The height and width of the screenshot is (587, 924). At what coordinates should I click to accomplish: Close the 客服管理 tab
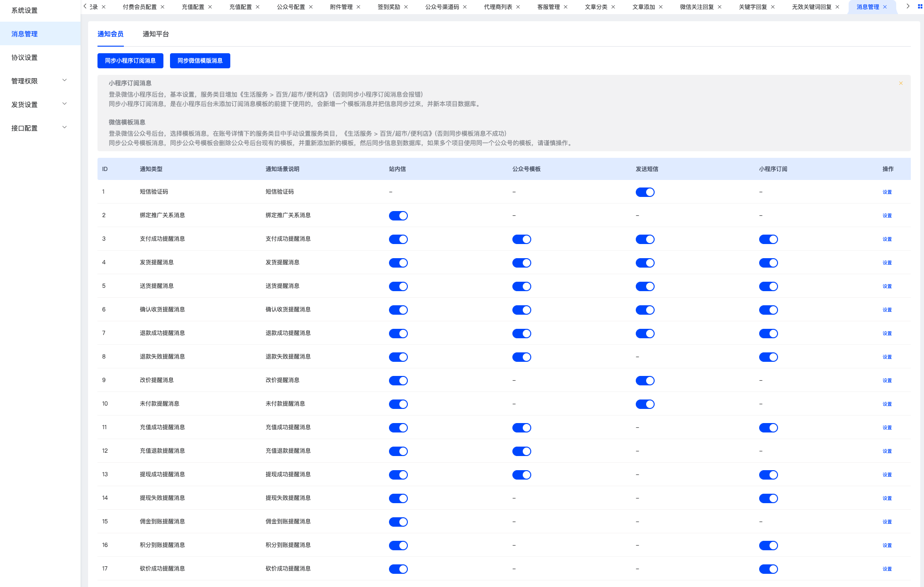point(566,7)
